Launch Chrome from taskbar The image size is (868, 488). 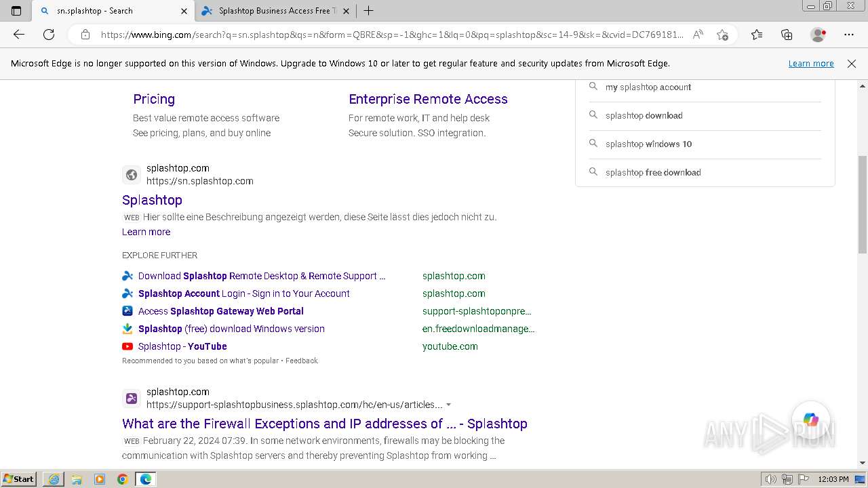(122, 479)
